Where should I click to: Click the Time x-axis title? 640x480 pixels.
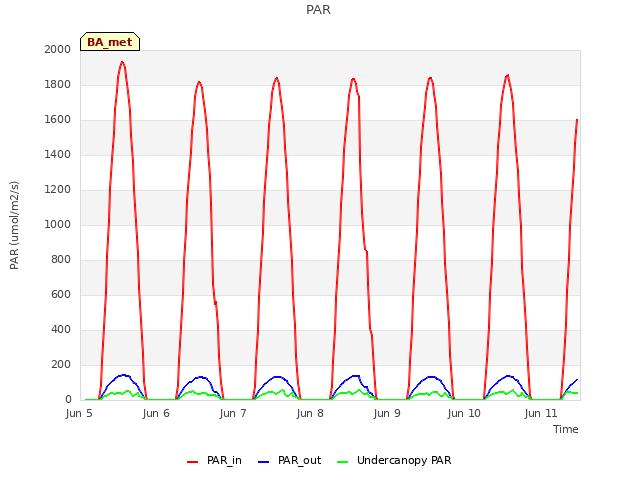tap(566, 429)
